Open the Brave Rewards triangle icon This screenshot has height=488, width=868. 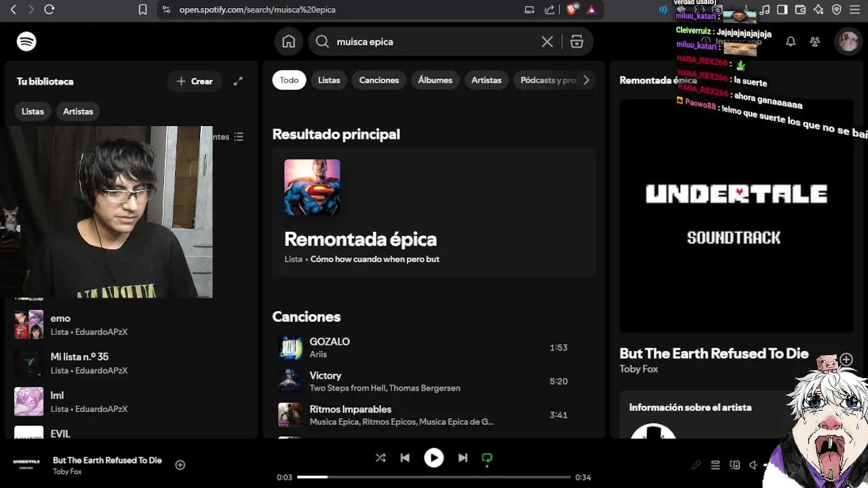point(591,9)
